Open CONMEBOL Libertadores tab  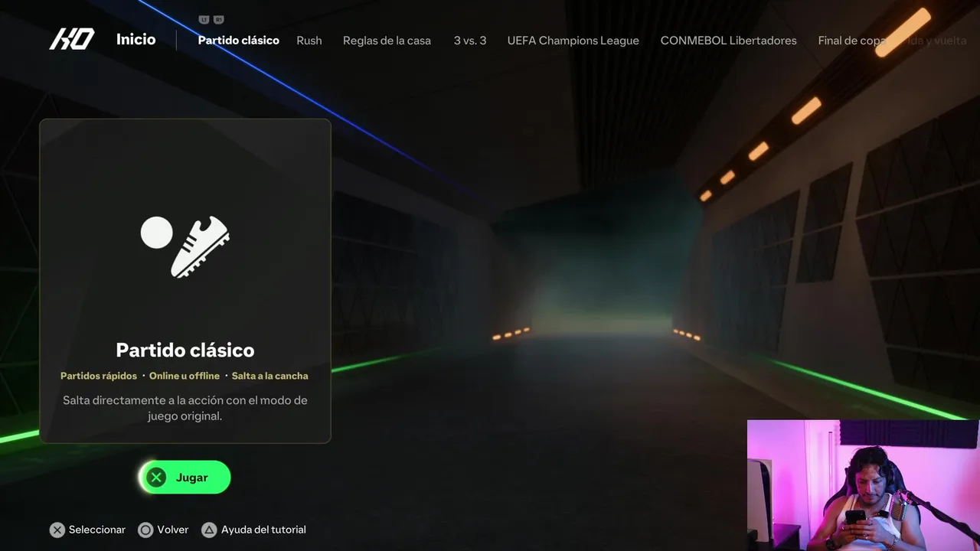pos(728,41)
